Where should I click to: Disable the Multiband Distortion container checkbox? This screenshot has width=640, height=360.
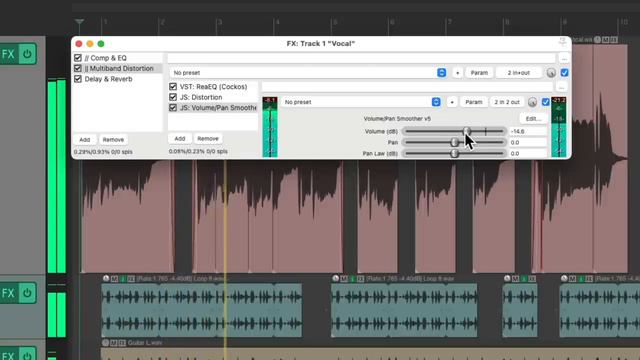click(x=78, y=68)
